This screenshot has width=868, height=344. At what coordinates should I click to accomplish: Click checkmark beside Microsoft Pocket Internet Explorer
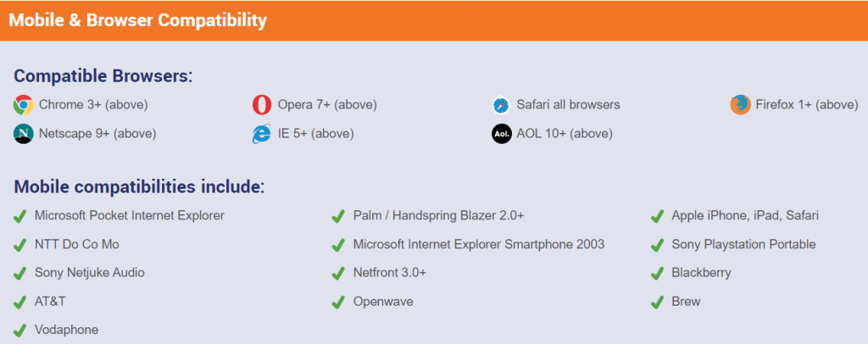20,216
